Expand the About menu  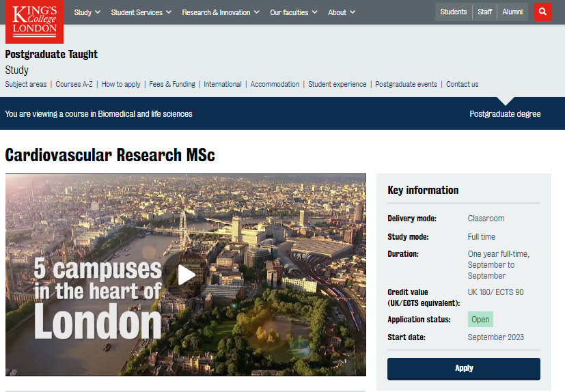342,12
